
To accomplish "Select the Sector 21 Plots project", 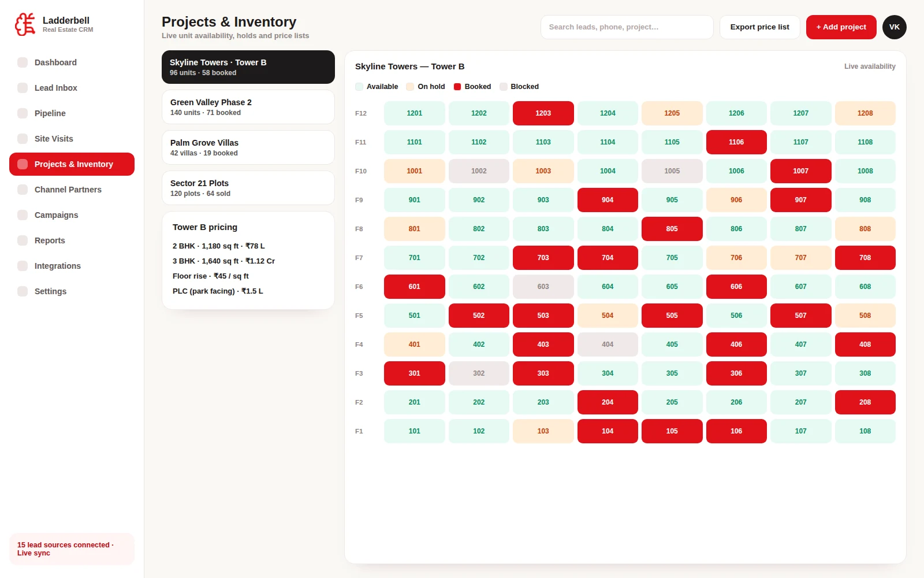I will 248,188.
